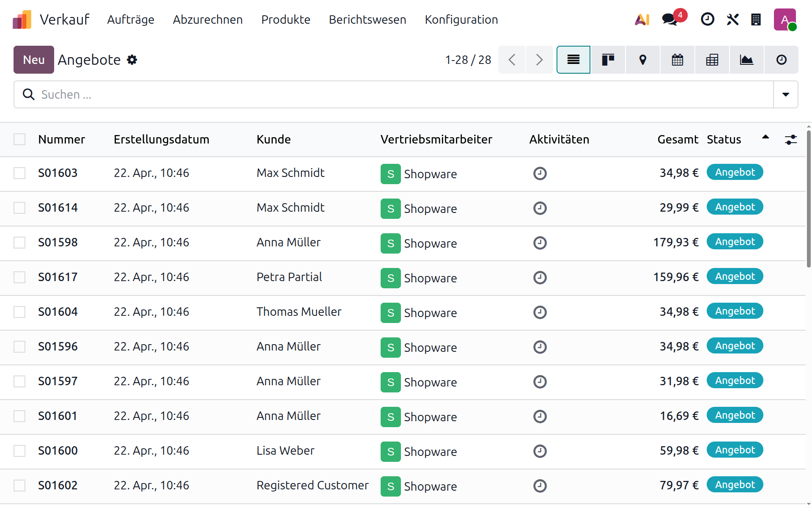
Task: Select all rows with header checkbox
Action: pyautogui.click(x=19, y=139)
